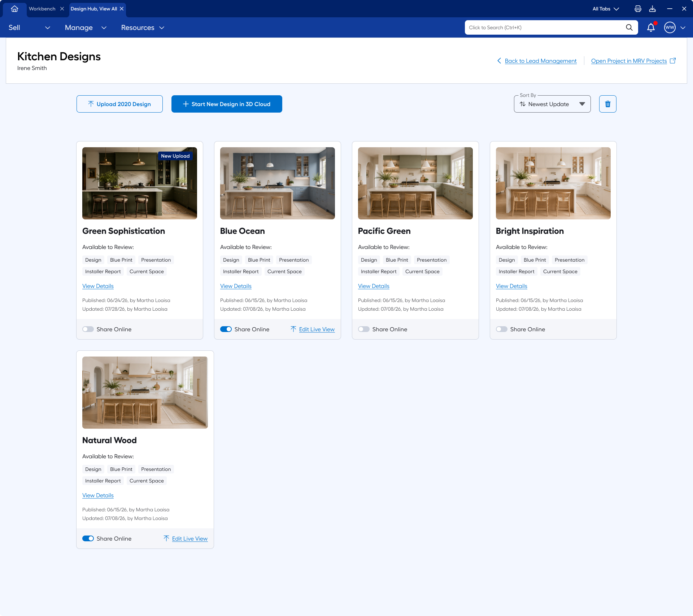Open the Green Sophistication kitchen thumbnail

click(140, 183)
